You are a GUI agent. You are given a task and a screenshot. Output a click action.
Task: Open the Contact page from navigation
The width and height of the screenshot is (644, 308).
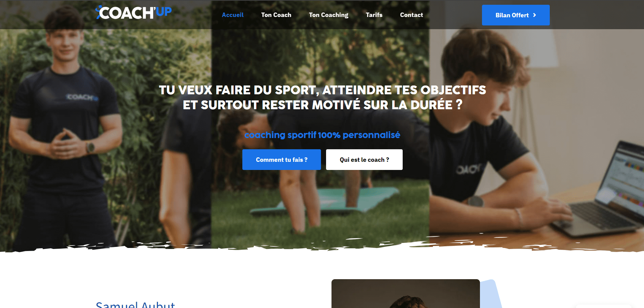click(x=411, y=15)
